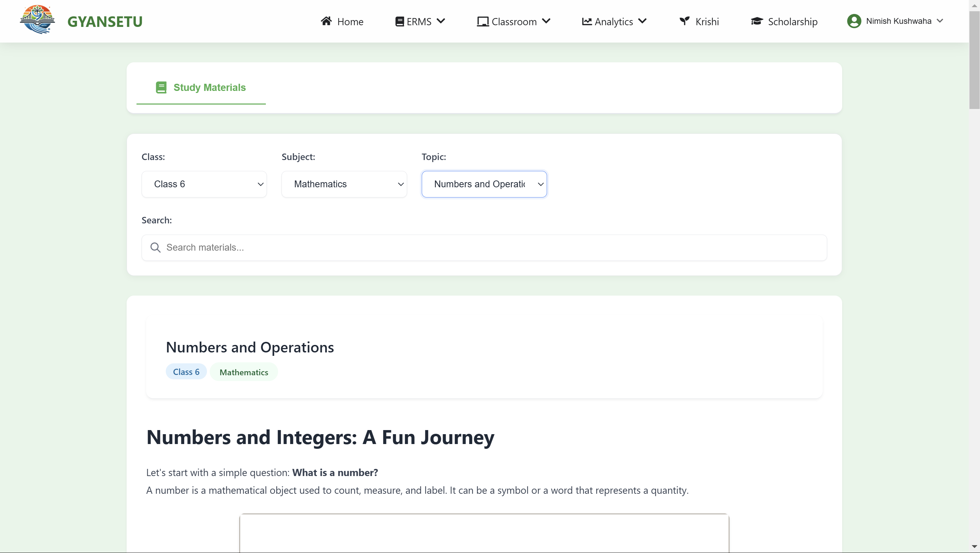Open the Scholarship menu item

(792, 22)
